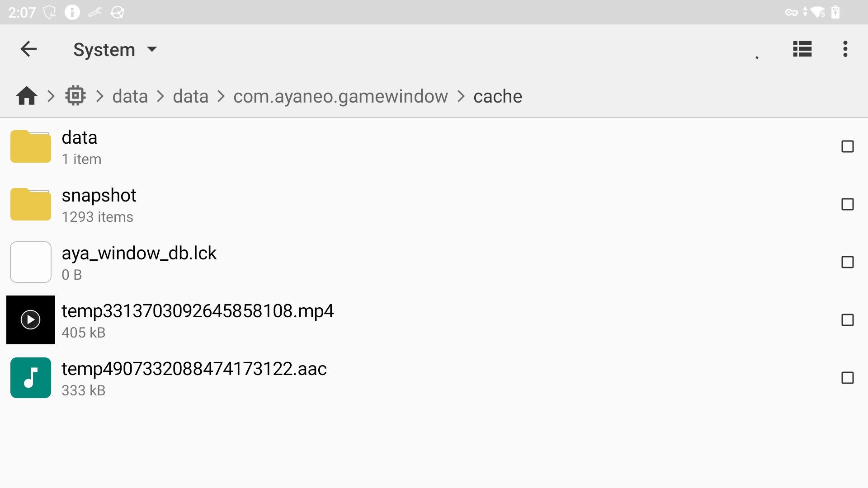The height and width of the screenshot is (488, 868).
Task: Click the device storage chip icon in breadcrumbs
Action: click(x=75, y=96)
